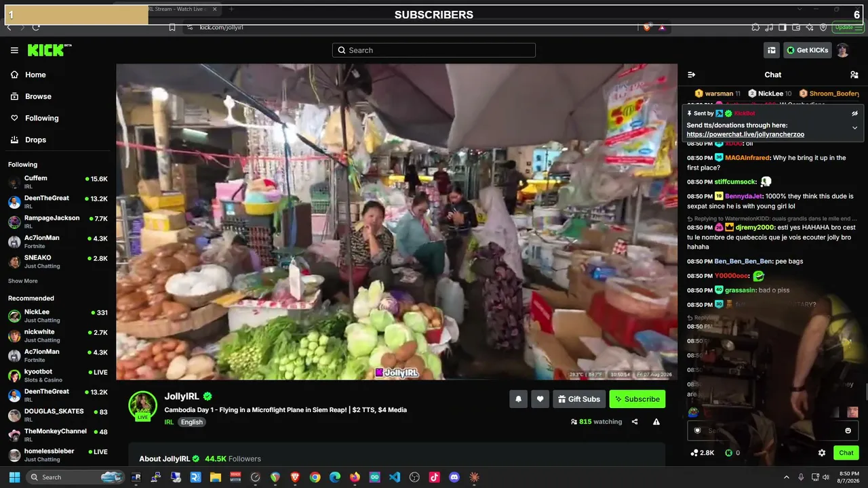Click the KICK logo

[49, 50]
